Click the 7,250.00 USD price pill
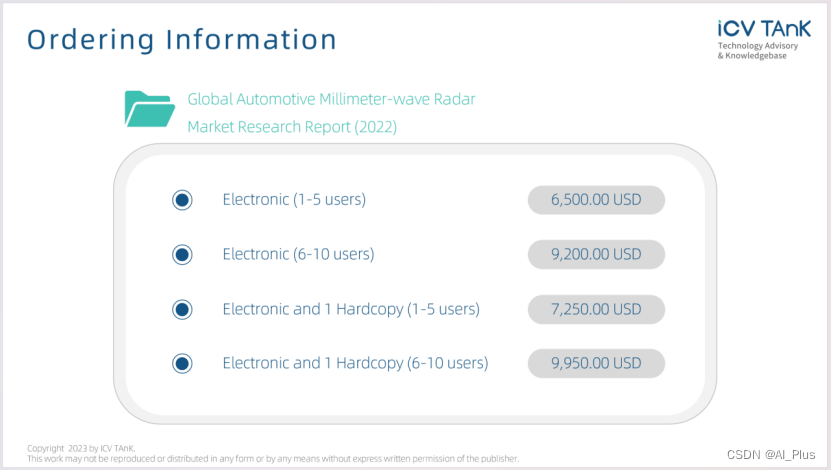Image resolution: width=831 pixels, height=470 pixels. coord(596,309)
